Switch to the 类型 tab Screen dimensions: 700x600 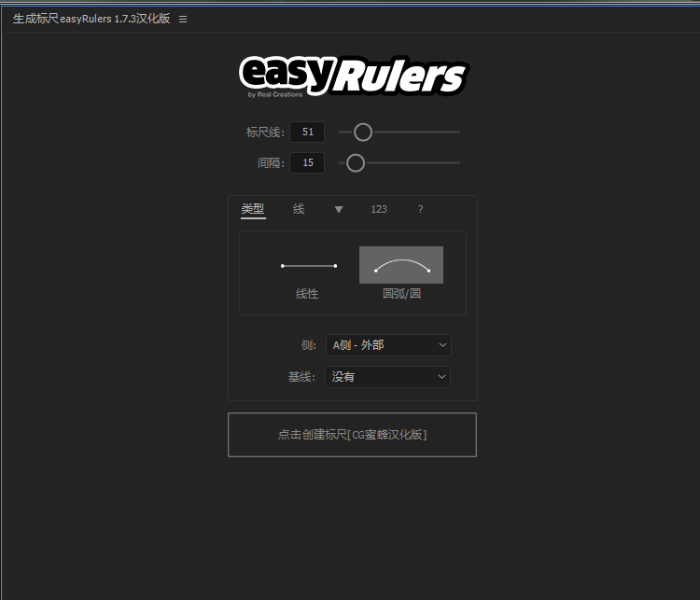point(253,209)
